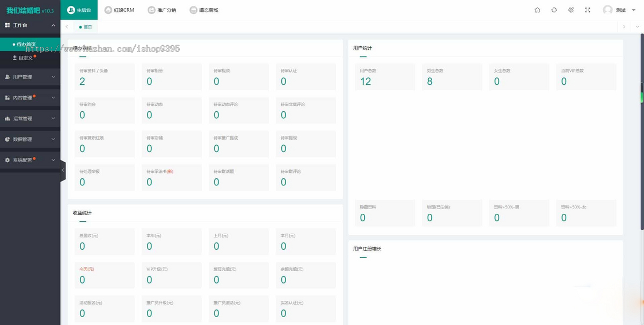The height and width of the screenshot is (325, 644).
Task: Click the '余额充值(元)' revenue card
Action: 306,275
